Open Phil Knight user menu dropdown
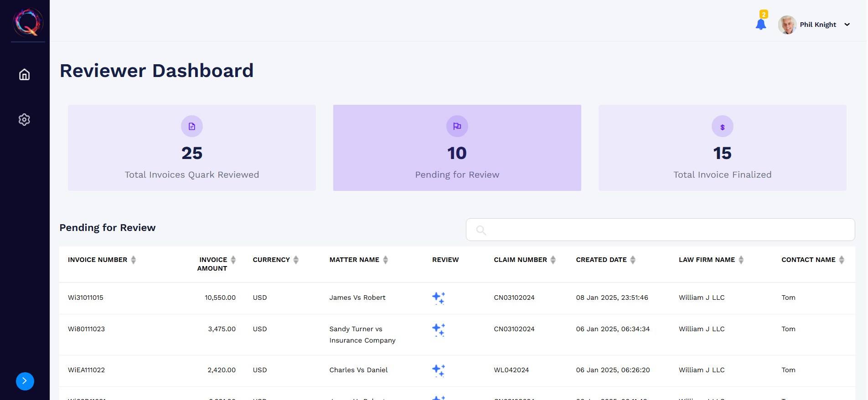 [x=847, y=25]
